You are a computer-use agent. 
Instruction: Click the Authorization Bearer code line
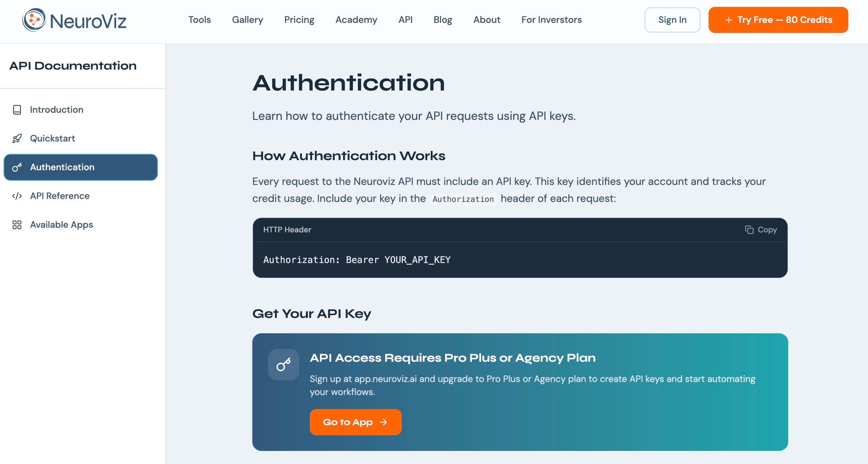[357, 260]
